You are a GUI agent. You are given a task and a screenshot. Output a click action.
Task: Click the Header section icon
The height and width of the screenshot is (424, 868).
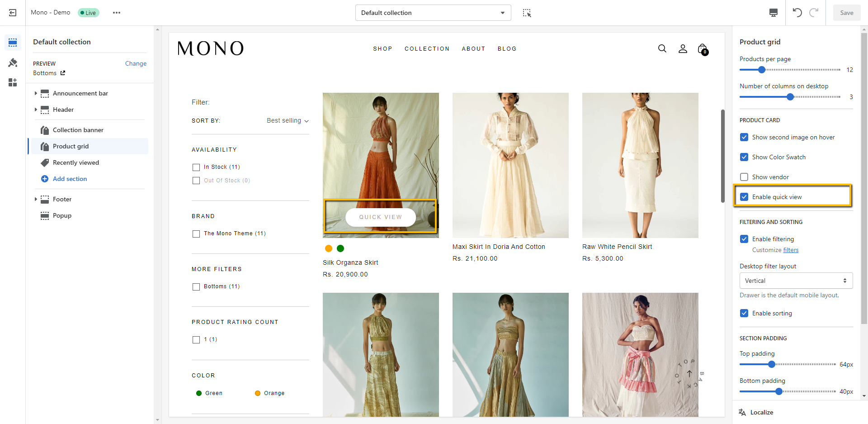(45, 110)
